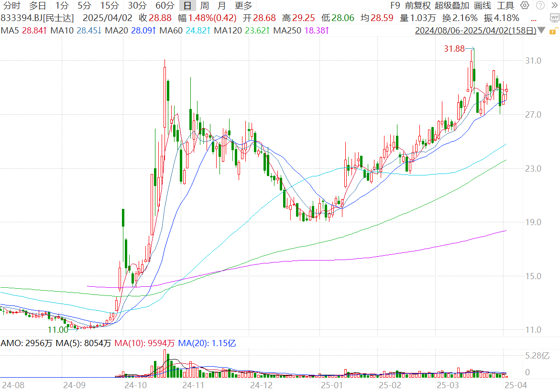Open the question-mark help icon
This screenshot has width=560, height=392.
(540, 5)
